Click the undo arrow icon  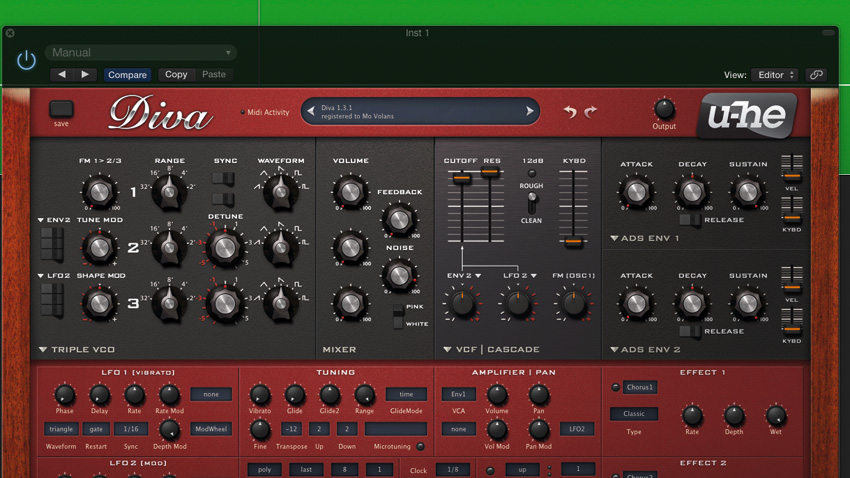[x=570, y=112]
